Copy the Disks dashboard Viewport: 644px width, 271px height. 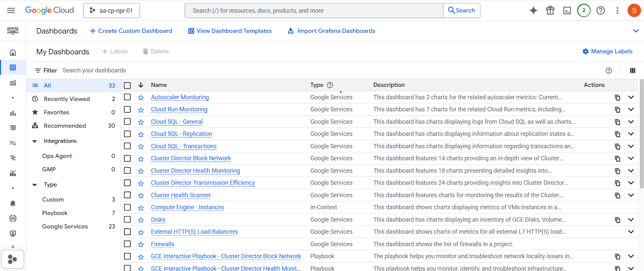(x=617, y=220)
